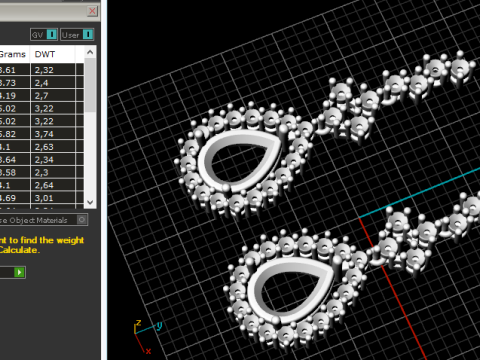This screenshot has height=360, width=480.
Task: Select the Grams cell beside DWT 2,63
Action: tap(15, 147)
